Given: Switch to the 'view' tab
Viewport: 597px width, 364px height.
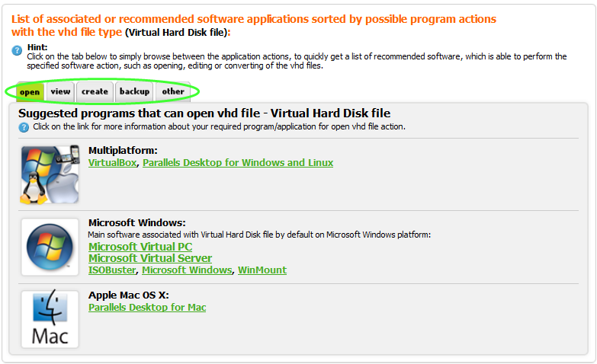Looking at the screenshot, I should click(x=60, y=91).
